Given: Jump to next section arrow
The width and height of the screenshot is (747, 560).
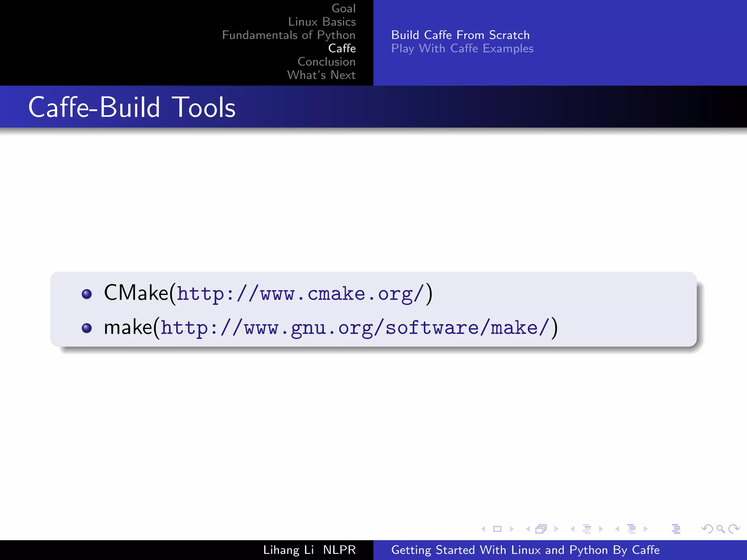Looking at the screenshot, I should pos(646,529).
